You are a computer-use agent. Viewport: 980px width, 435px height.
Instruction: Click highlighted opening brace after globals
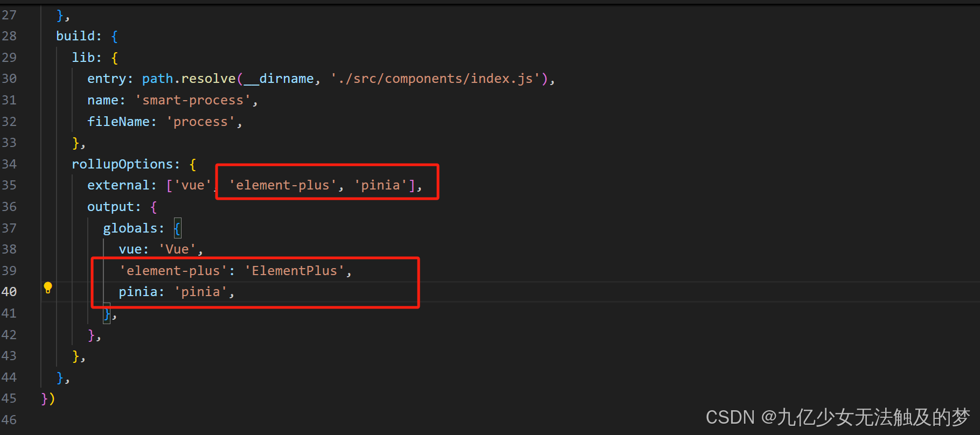177,228
